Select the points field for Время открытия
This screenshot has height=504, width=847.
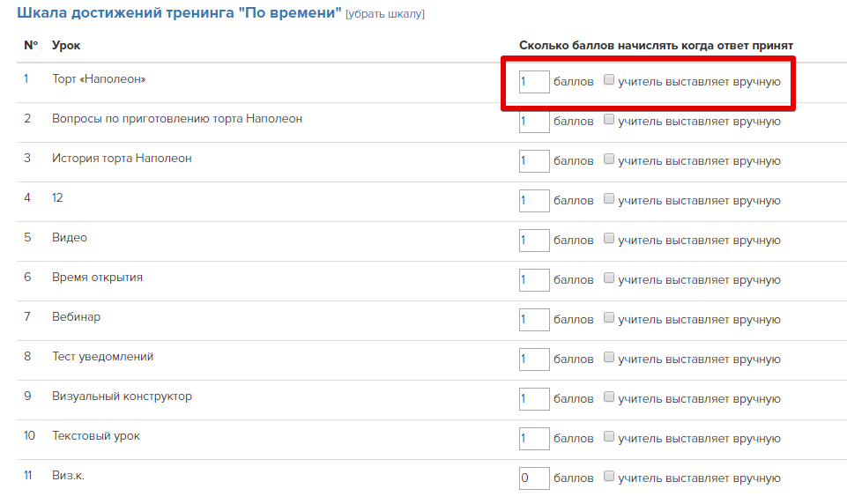click(534, 280)
